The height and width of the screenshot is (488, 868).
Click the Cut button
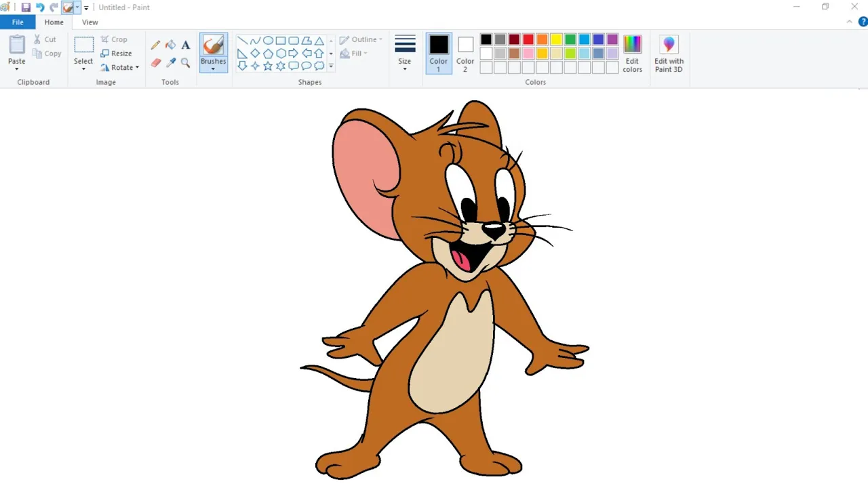45,39
